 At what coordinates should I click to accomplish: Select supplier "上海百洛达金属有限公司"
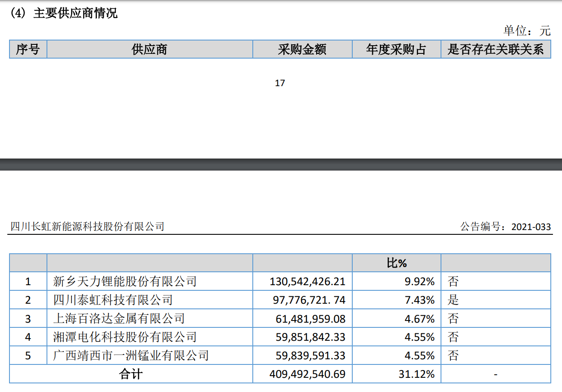point(119,318)
